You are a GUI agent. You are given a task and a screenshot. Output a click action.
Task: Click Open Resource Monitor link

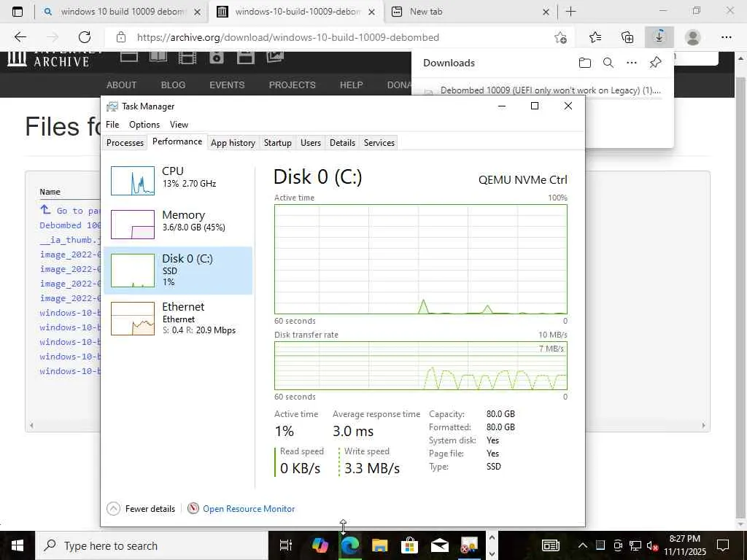click(249, 508)
